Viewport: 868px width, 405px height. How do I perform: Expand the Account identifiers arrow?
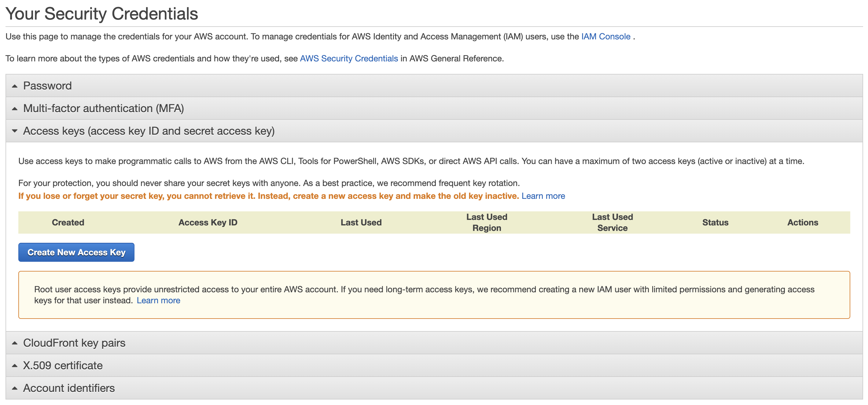(14, 388)
